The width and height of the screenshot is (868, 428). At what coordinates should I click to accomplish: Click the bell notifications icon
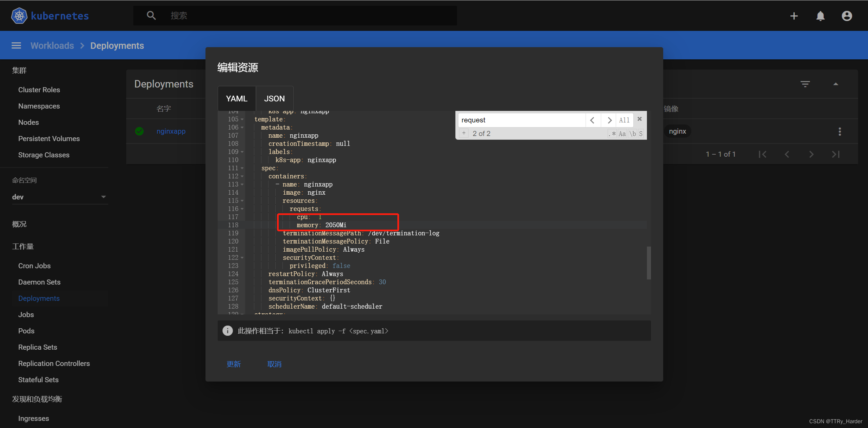(x=820, y=16)
